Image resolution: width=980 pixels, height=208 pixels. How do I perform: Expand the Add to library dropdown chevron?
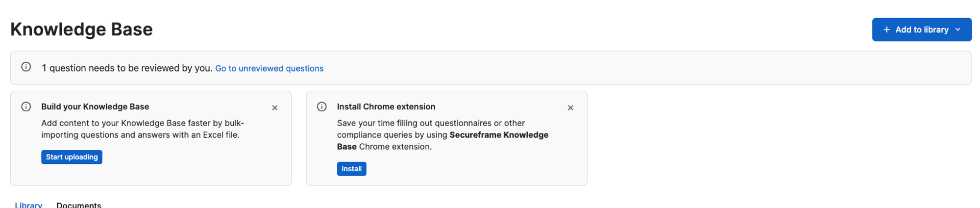click(x=958, y=30)
